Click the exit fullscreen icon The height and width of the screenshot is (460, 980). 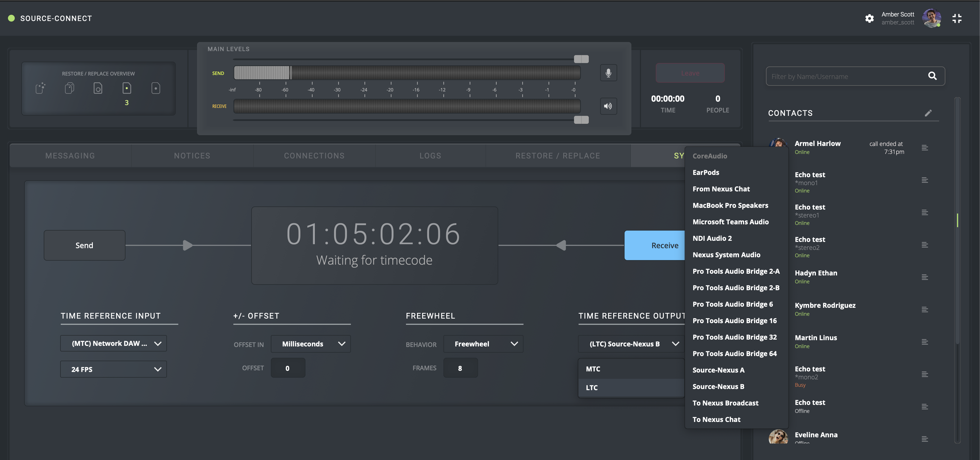(957, 18)
